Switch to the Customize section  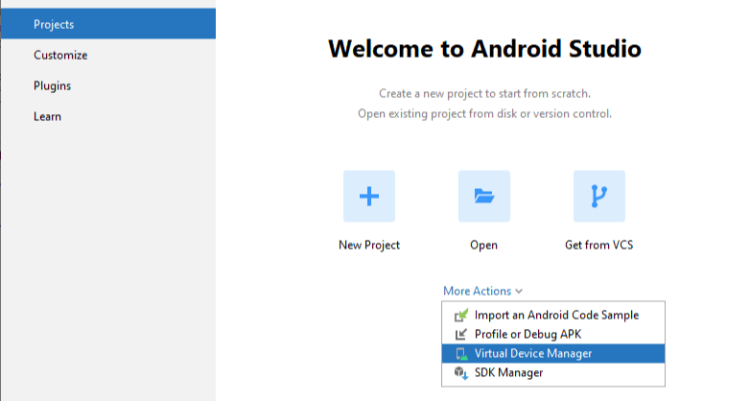[x=108, y=55]
